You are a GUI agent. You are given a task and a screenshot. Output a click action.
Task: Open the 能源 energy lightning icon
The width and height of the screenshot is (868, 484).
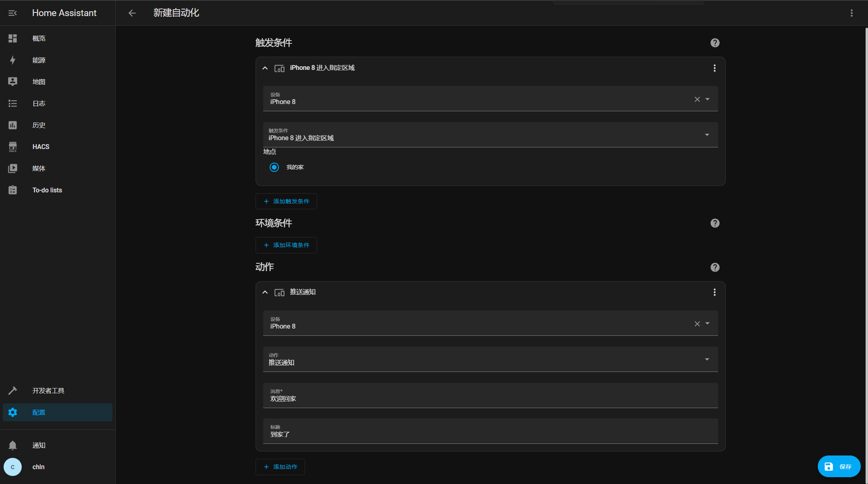point(12,60)
